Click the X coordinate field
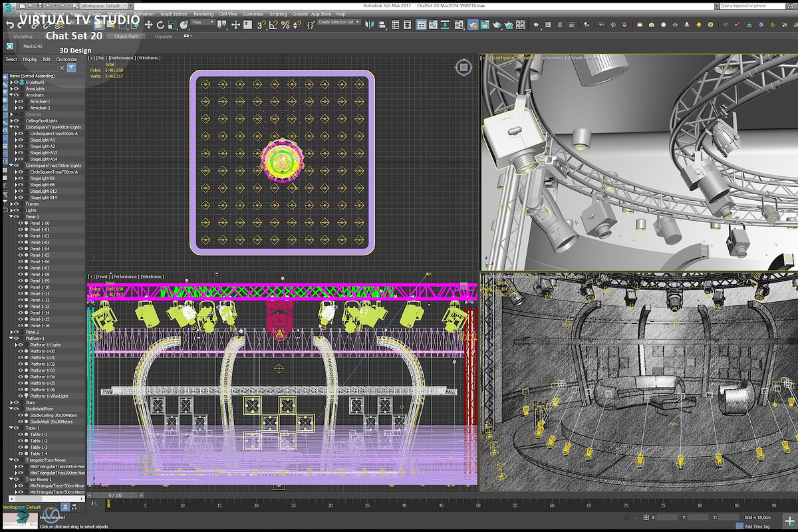The height and width of the screenshot is (532, 798). pyautogui.click(x=666, y=517)
